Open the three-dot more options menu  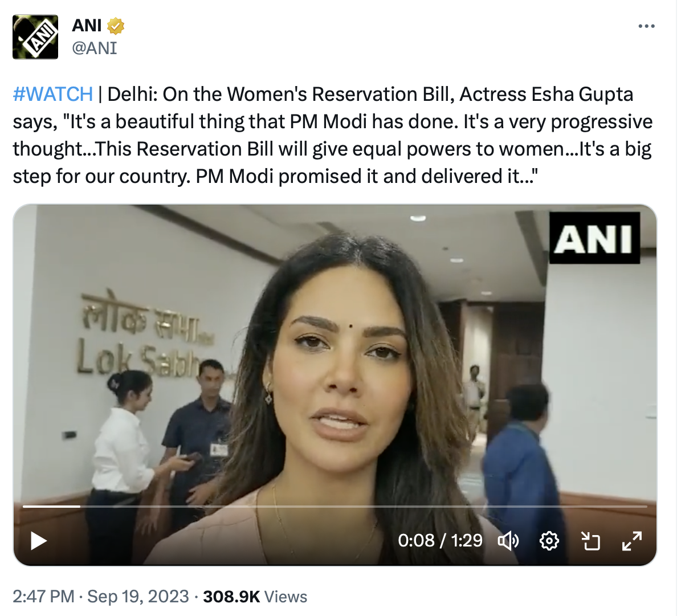(x=646, y=26)
